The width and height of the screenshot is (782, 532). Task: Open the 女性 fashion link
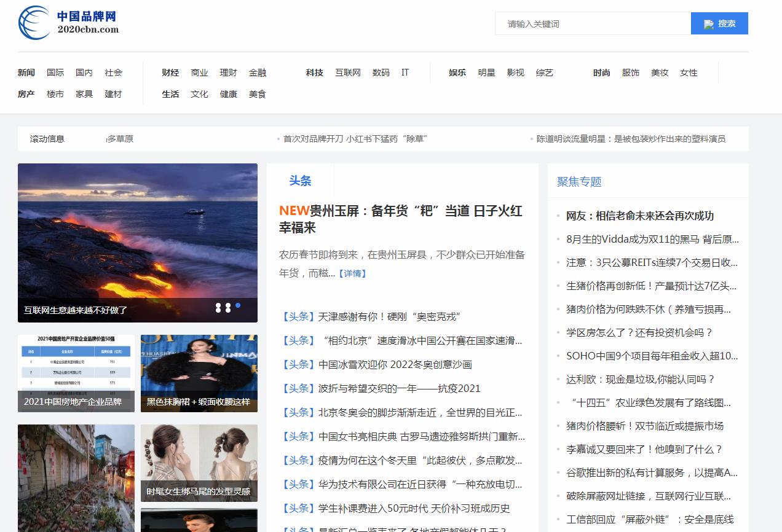pyautogui.click(x=689, y=72)
